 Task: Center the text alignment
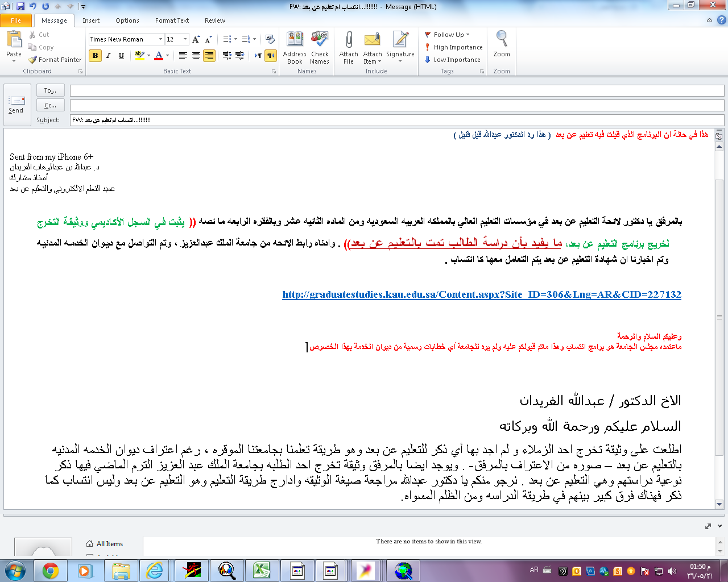(x=196, y=55)
